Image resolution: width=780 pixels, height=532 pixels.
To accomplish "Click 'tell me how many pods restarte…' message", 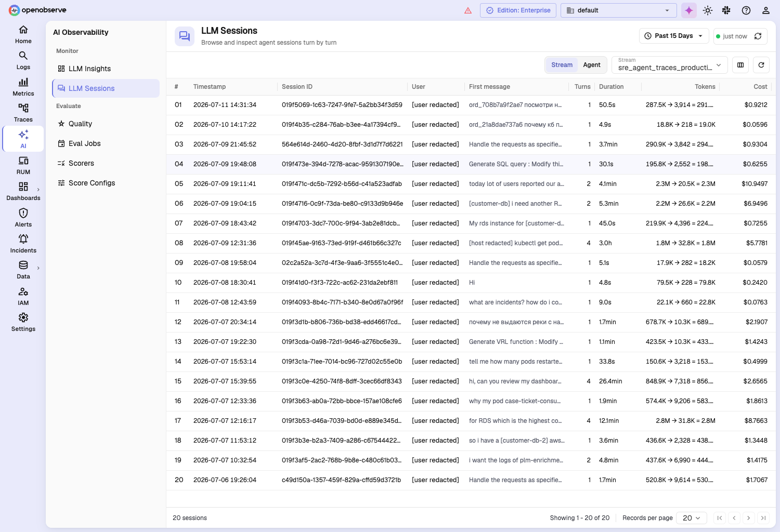I will [x=515, y=362].
